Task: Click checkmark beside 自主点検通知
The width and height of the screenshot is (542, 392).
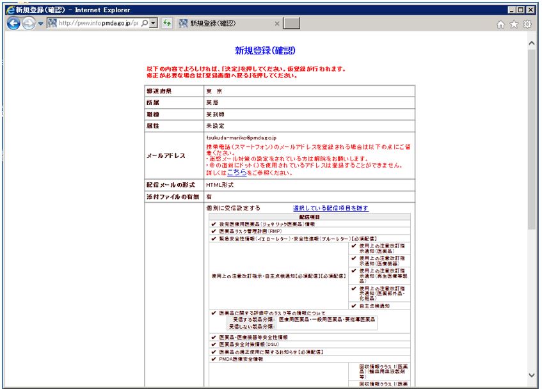Action: click(354, 306)
